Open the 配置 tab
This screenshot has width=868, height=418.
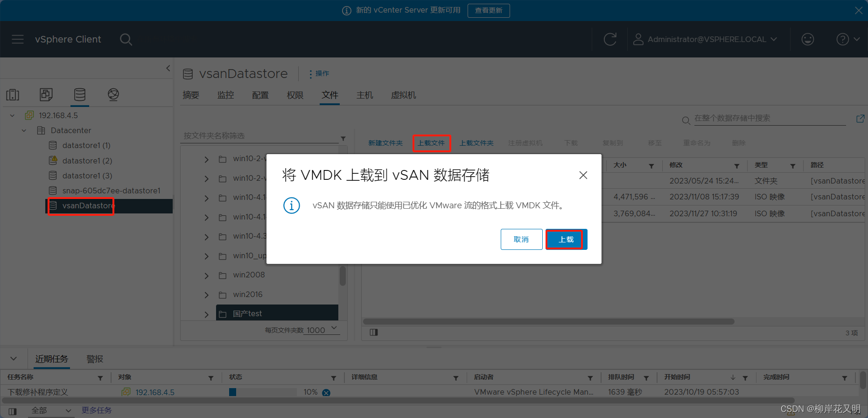click(260, 95)
